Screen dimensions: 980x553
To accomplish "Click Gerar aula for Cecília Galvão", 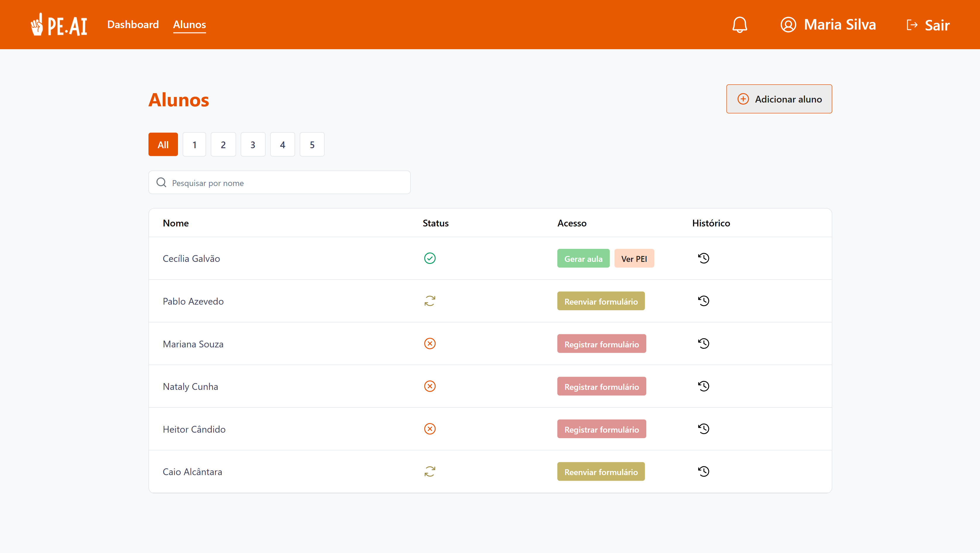I will [x=583, y=258].
